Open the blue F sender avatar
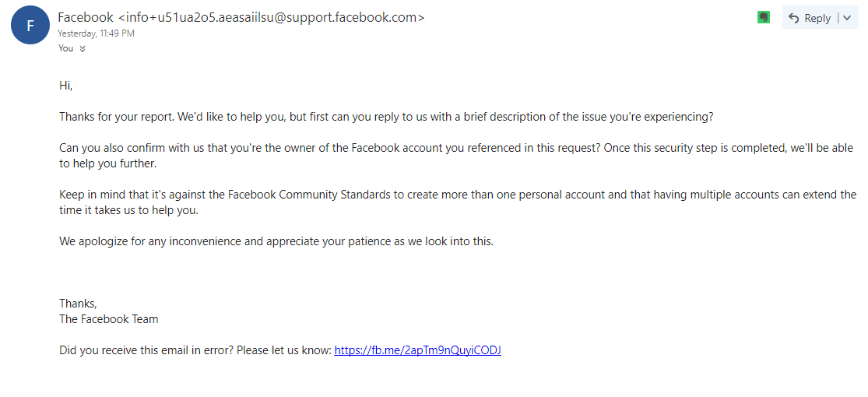Image resolution: width=868 pixels, height=397 pixels. tap(30, 25)
